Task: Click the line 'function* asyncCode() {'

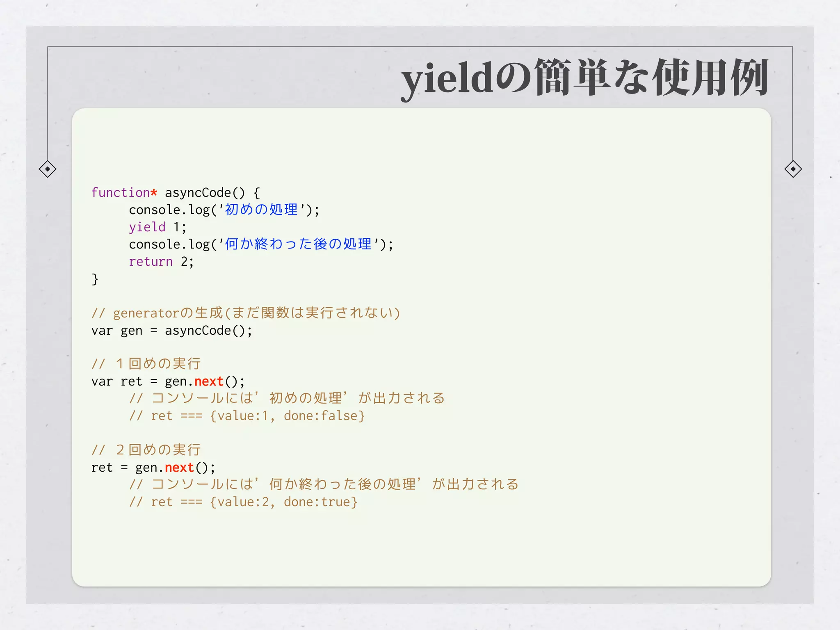Action: pos(176,193)
